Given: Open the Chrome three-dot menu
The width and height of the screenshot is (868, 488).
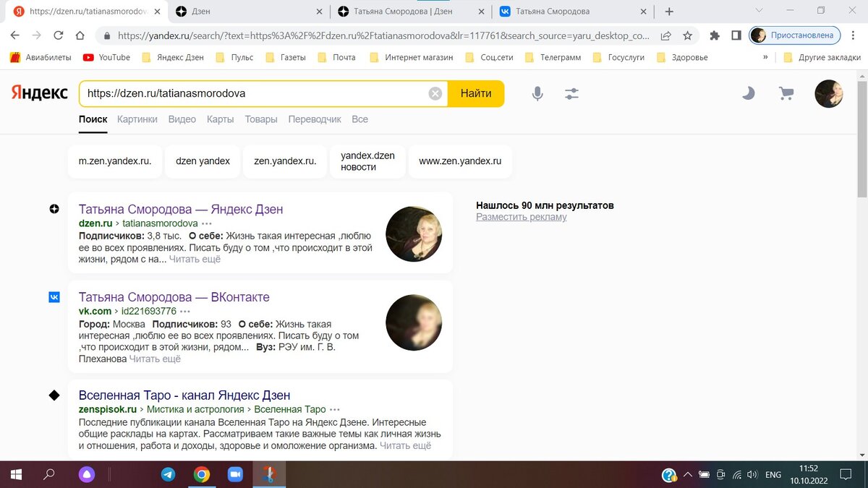Looking at the screenshot, I should click(x=854, y=35).
